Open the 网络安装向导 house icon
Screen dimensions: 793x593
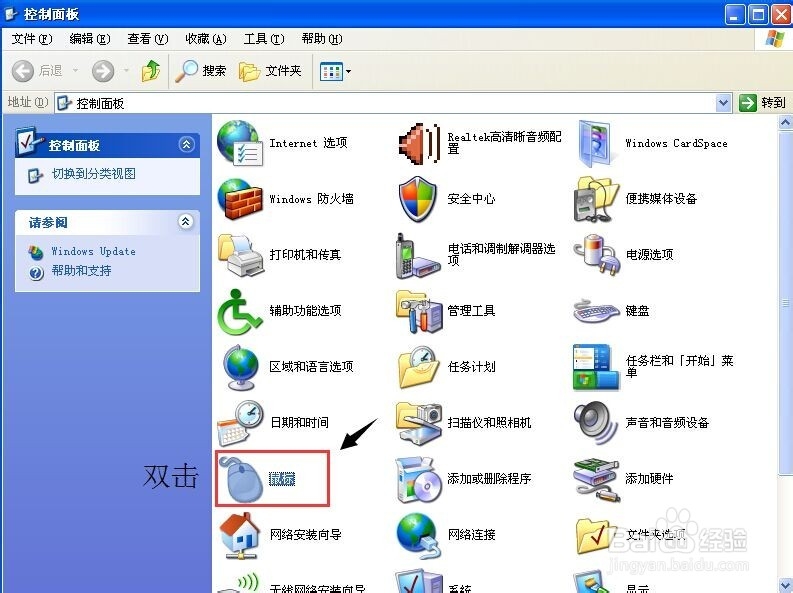240,535
